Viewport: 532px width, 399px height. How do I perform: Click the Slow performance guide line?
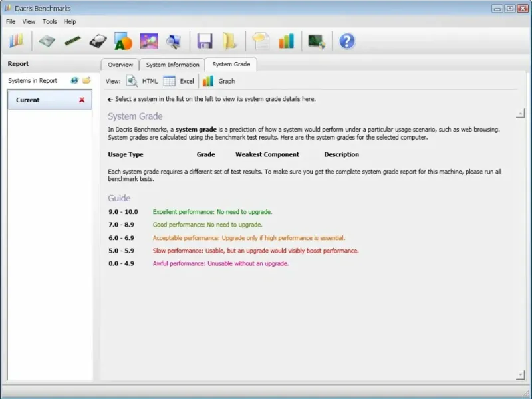(255, 251)
